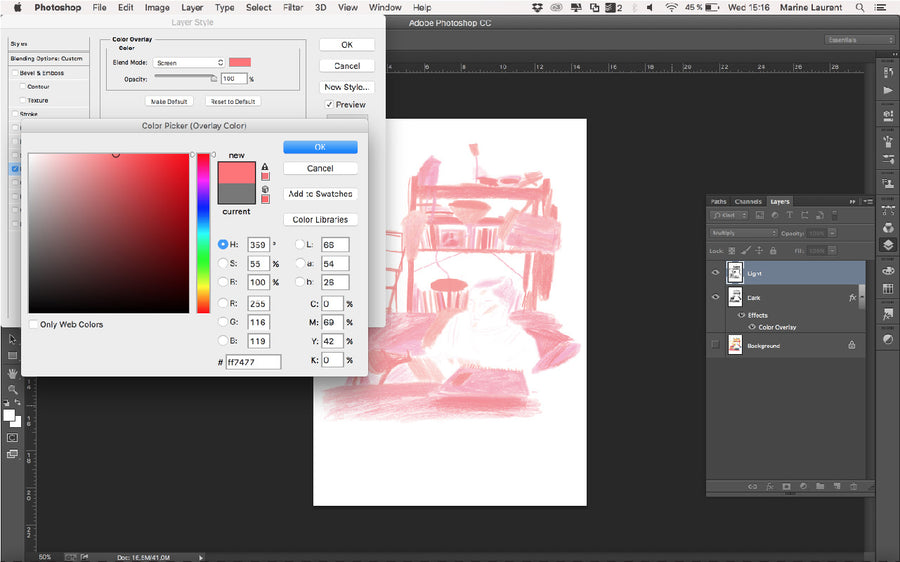Click new group folder icon in Layers panel
This screenshot has height=562, width=900.
tap(820, 486)
